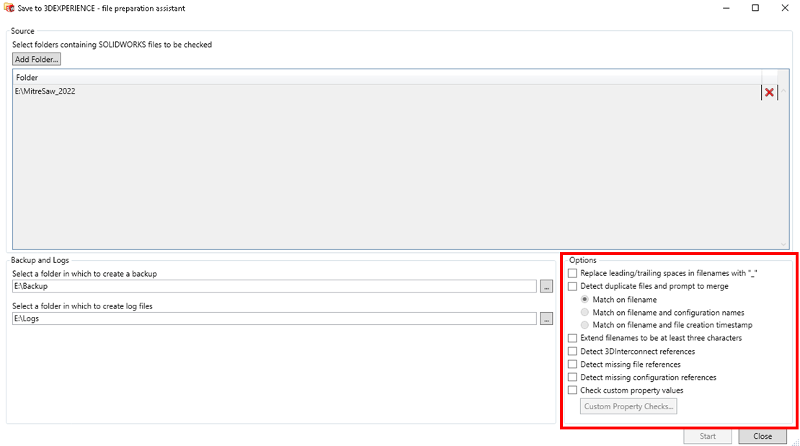800x446 pixels.
Task: Click the folder list scrollbar up arrow
Action: [784, 91]
